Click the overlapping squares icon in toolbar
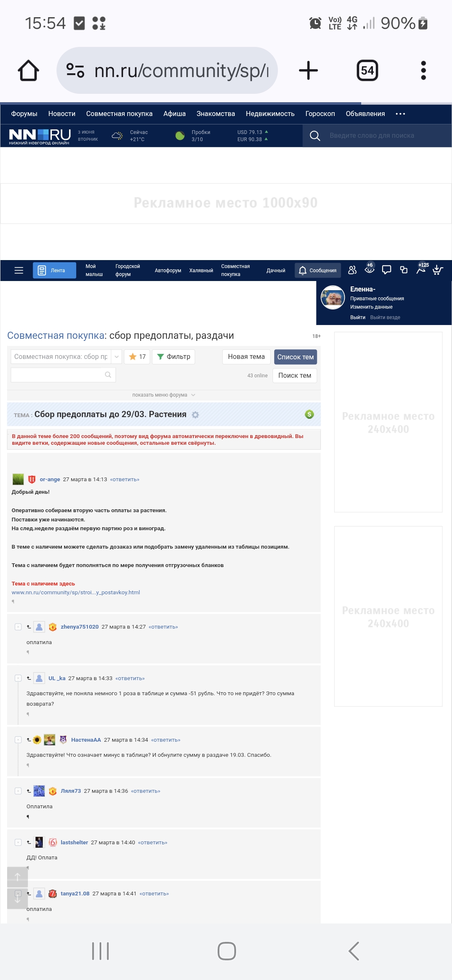The image size is (452, 980). [x=404, y=270]
